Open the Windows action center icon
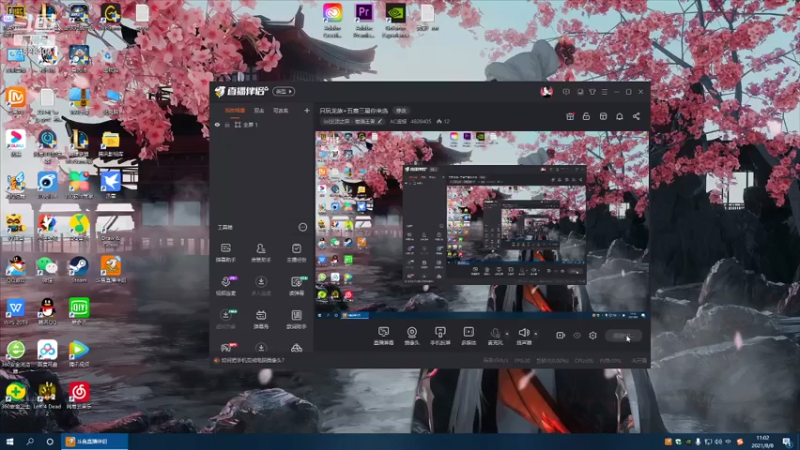800x450 pixels. [x=787, y=442]
